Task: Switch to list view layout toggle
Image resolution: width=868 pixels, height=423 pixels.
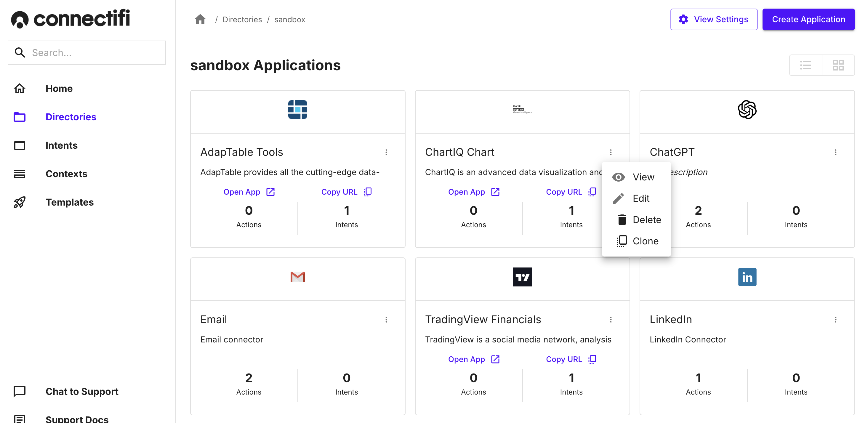Action: (806, 65)
